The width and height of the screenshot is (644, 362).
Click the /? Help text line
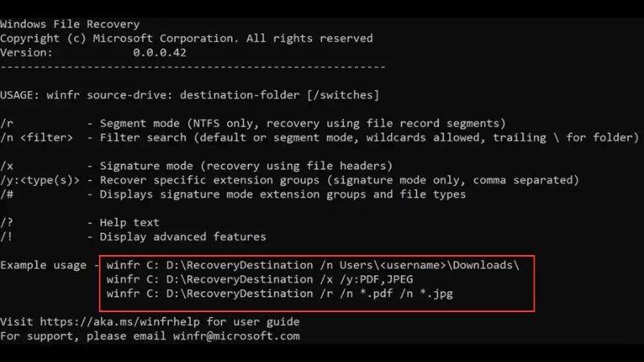[x=80, y=223]
